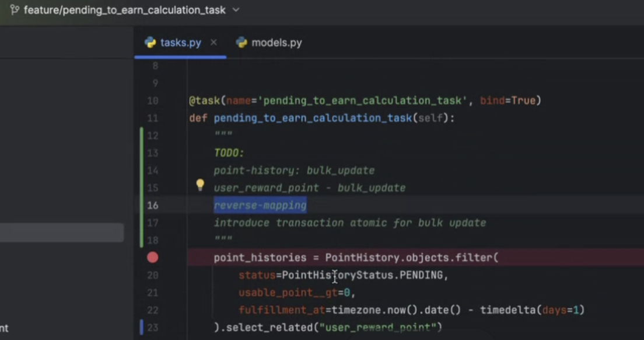Screen dimensions: 644x340
Task: Click the green change marker beside line 14
Action: (141, 171)
